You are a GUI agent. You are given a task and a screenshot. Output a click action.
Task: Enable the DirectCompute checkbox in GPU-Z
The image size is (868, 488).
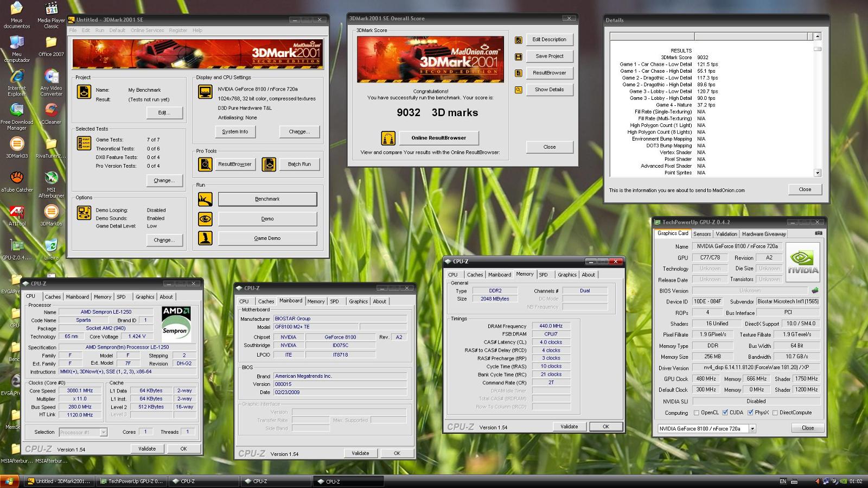point(775,413)
